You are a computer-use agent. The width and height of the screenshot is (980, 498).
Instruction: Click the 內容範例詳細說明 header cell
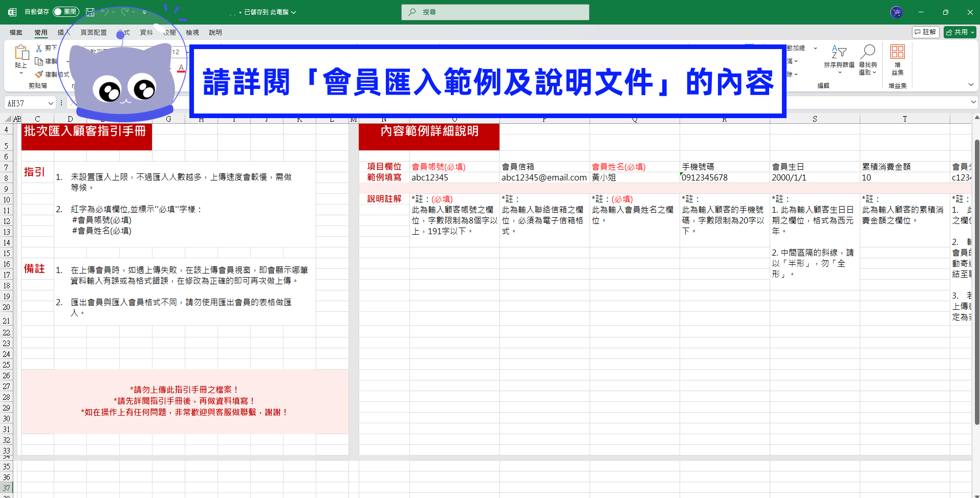[x=429, y=137]
